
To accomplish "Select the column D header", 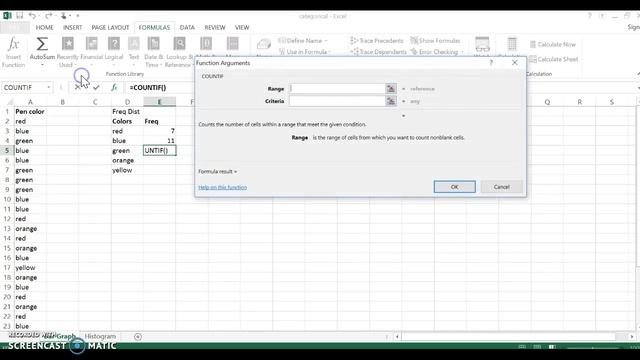I will (127, 102).
